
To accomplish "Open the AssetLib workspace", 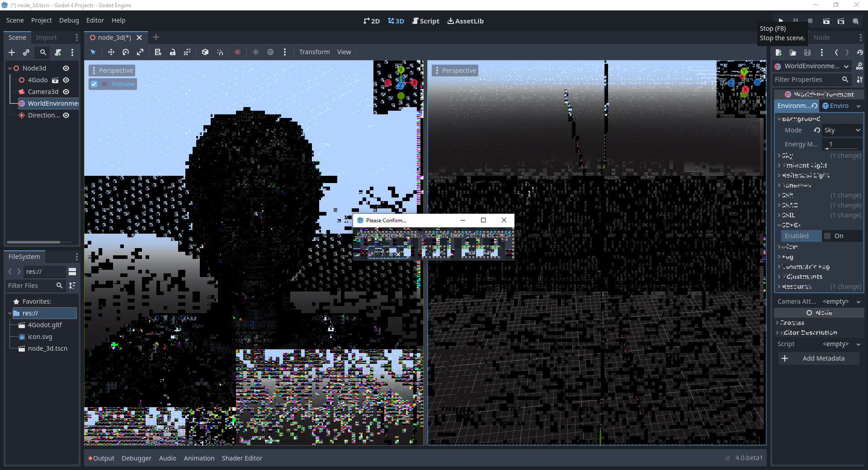I will [466, 21].
